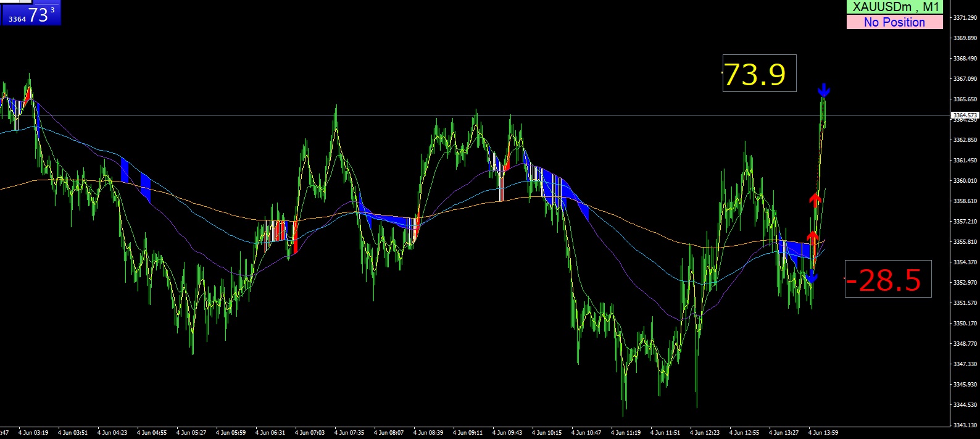Click the 4 Jun 05:59 time axis label
The height and width of the screenshot is (439, 980).
point(231,433)
